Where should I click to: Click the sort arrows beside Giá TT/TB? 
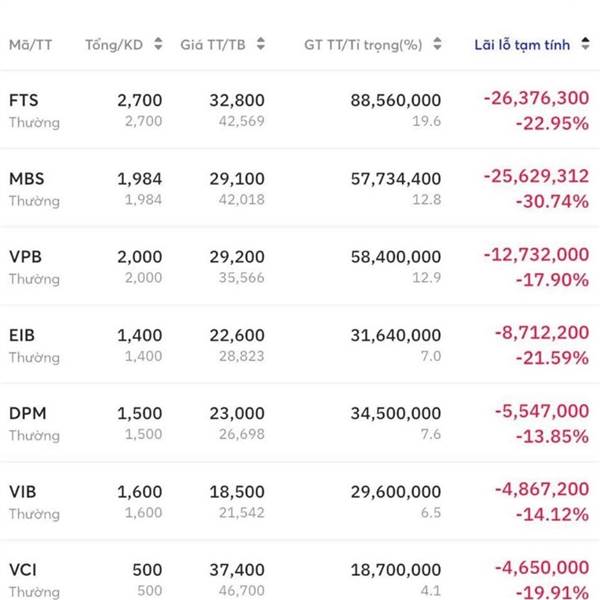[260, 45]
